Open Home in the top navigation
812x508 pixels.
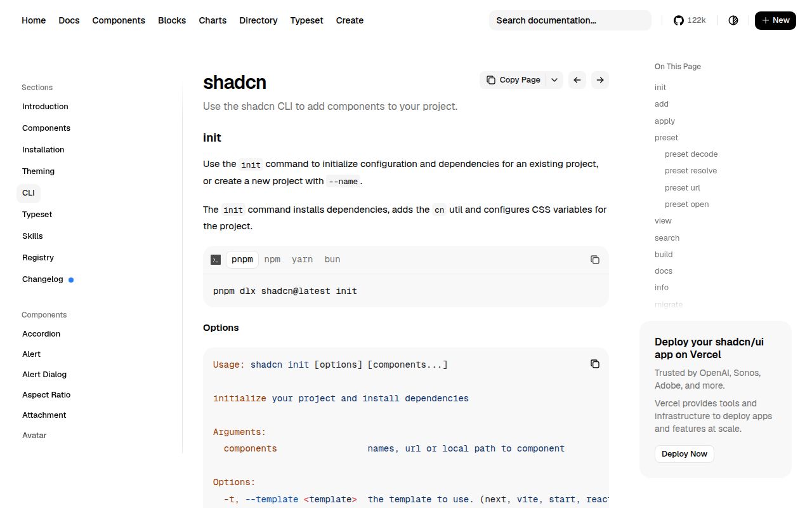(x=34, y=20)
